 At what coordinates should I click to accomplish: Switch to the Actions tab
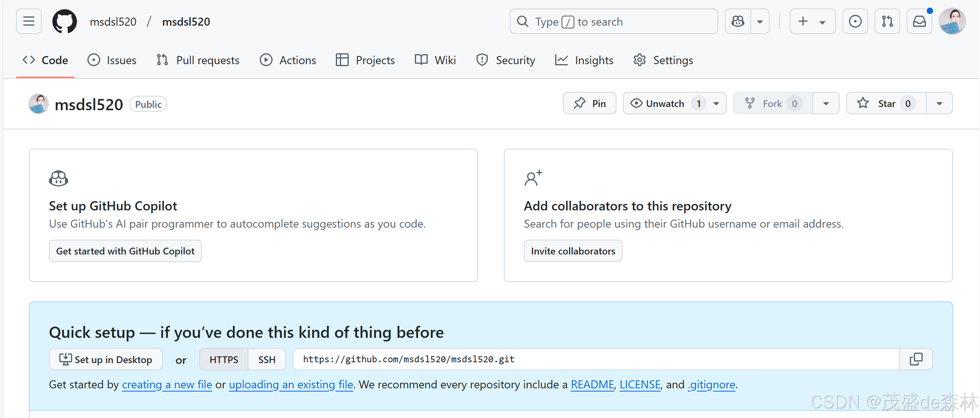(x=288, y=60)
